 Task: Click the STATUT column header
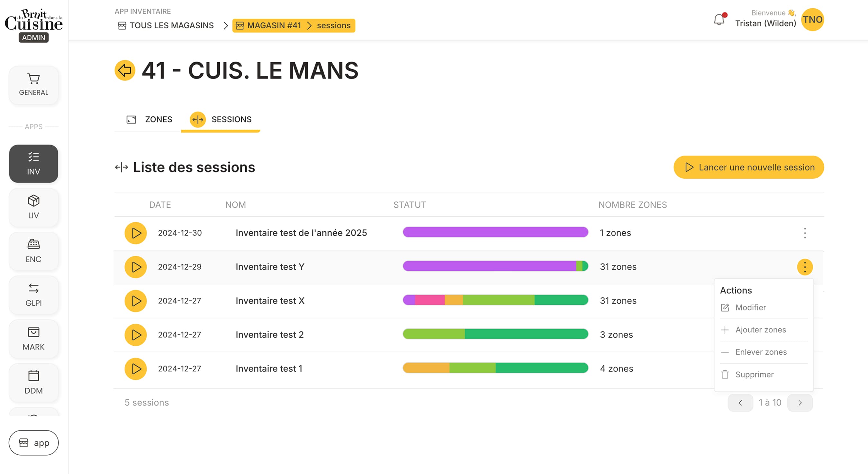410,205
